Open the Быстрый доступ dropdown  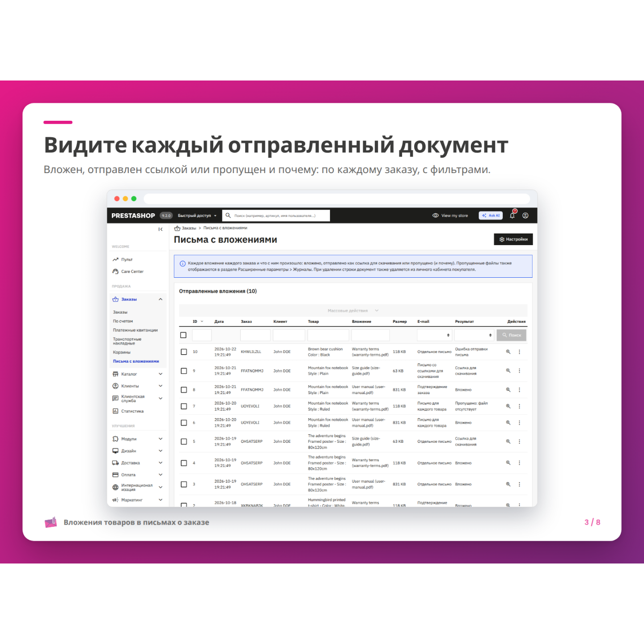click(x=197, y=216)
